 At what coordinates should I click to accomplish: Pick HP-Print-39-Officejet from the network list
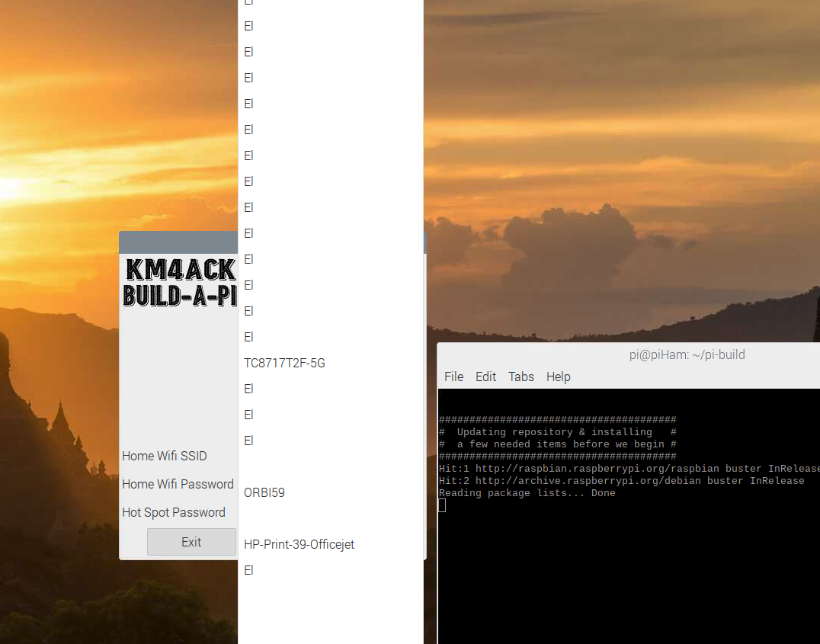pos(299,544)
